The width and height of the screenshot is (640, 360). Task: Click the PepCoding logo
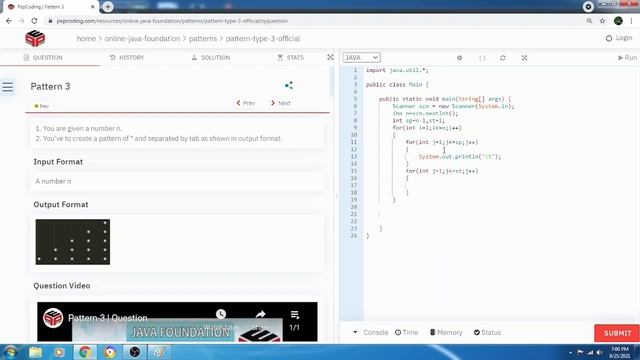click(x=35, y=38)
